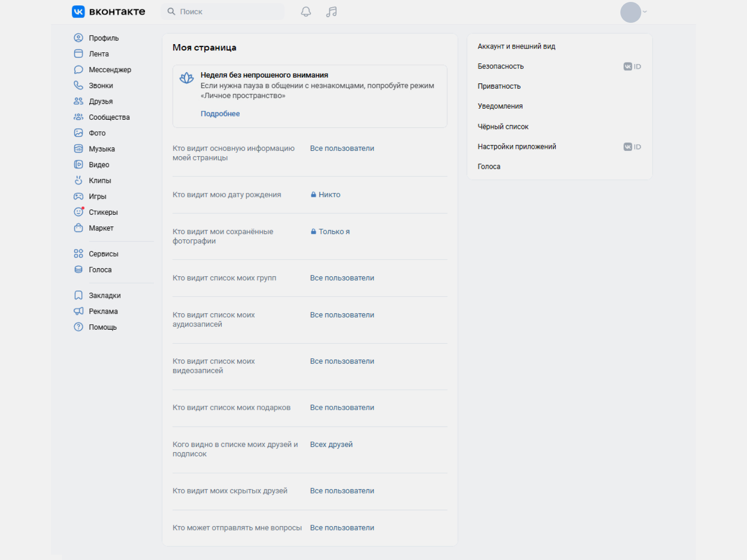Open Stickers (Стикеры) sidebar icon

(79, 212)
